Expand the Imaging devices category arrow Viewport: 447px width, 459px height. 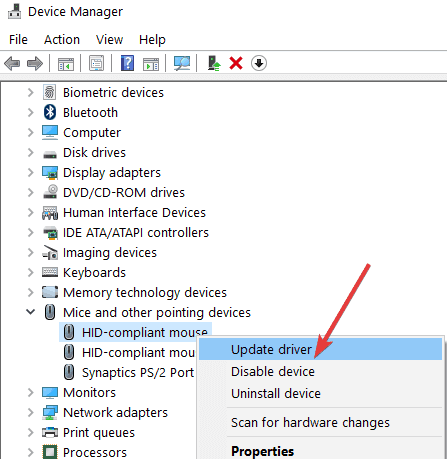point(31,252)
